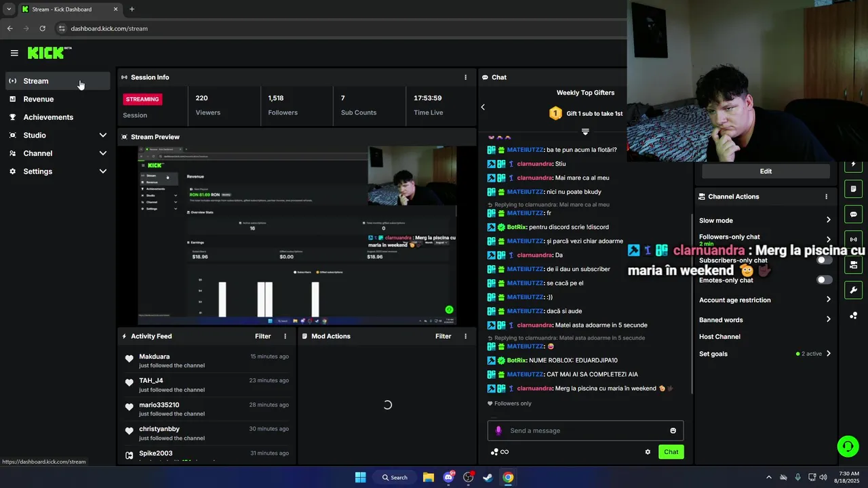Image resolution: width=868 pixels, height=488 pixels.
Task: Open Slow mode options arrow
Action: point(828,220)
